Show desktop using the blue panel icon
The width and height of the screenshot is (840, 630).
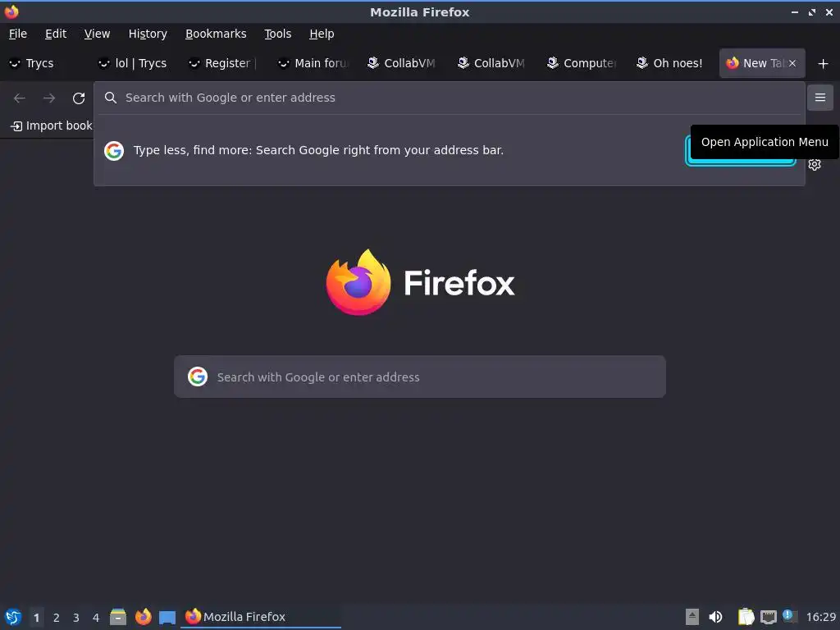167,617
